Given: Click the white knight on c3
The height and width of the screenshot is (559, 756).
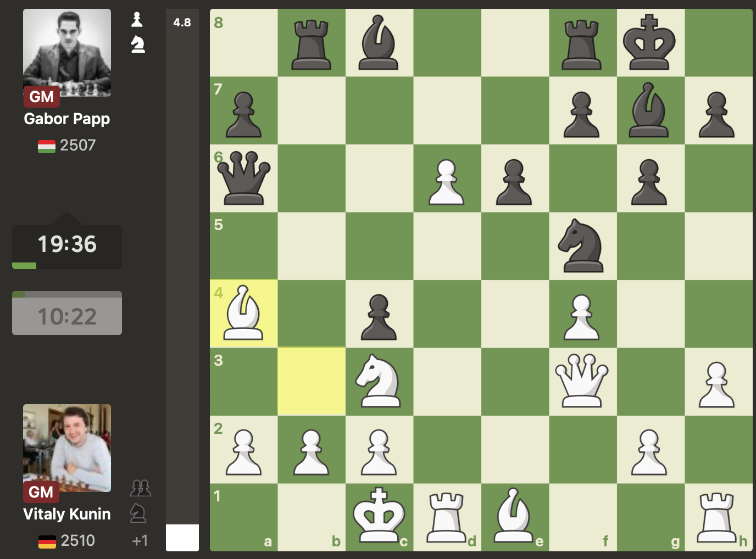Looking at the screenshot, I should (x=379, y=381).
